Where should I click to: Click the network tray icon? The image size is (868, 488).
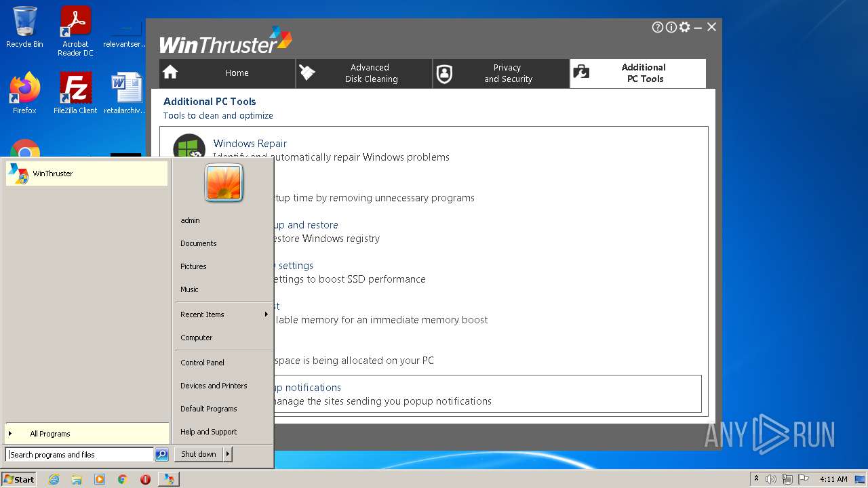pyautogui.click(x=787, y=479)
